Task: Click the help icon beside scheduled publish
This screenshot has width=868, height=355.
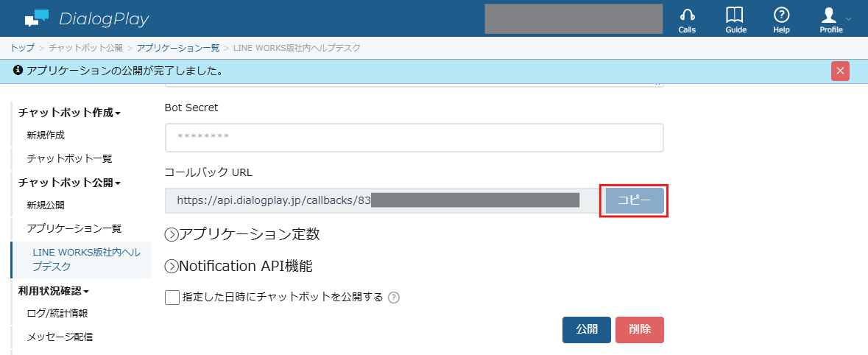Action: point(394,298)
